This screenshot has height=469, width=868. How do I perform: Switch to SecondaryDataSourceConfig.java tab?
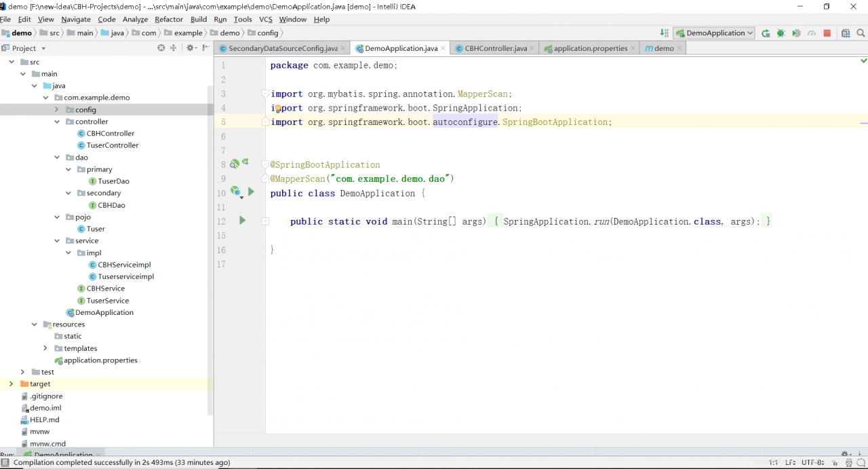pos(283,48)
